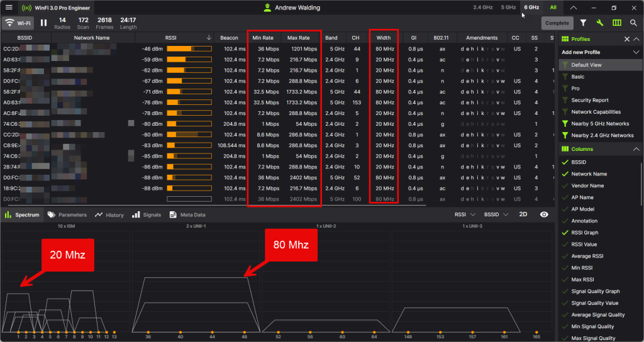Click the Wi-Fi adapter button
Screen dimensions: 644x342
18,23
